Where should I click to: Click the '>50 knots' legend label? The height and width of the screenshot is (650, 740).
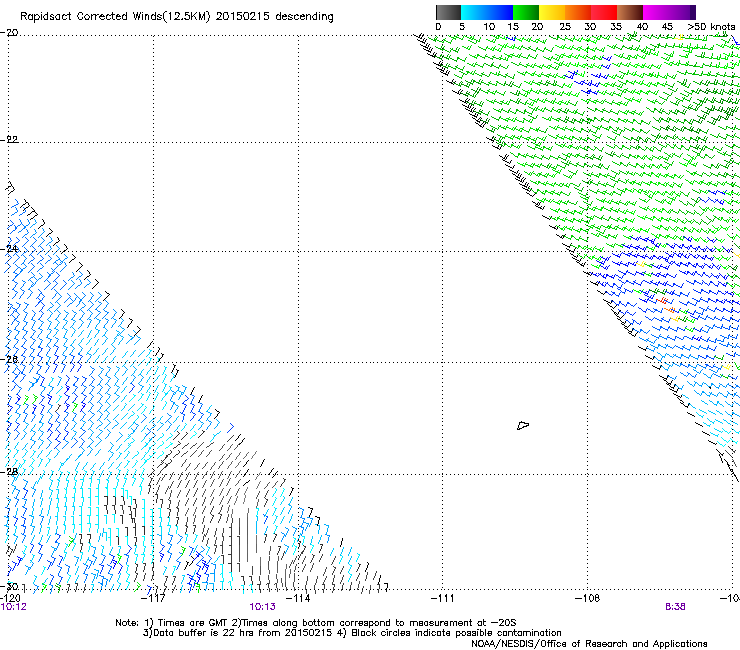tap(712, 27)
